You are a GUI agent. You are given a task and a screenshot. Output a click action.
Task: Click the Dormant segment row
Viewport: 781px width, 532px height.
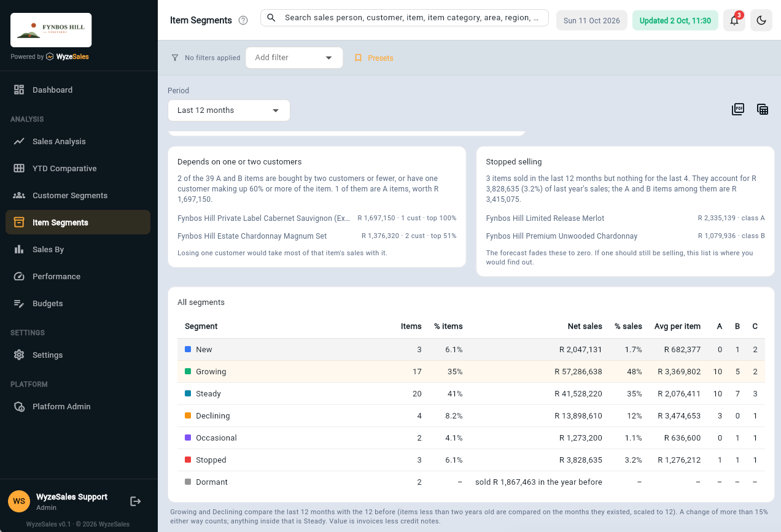click(471, 482)
